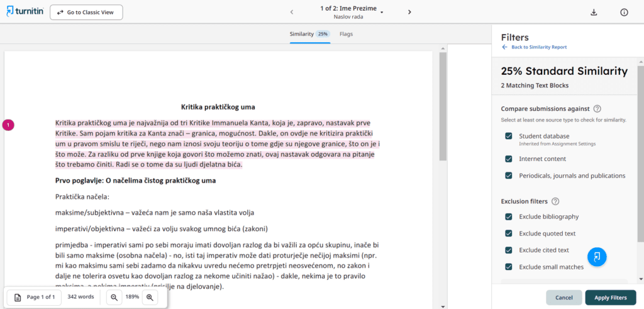
Task: Click document scrollbar up arrow
Action: click(x=442, y=48)
